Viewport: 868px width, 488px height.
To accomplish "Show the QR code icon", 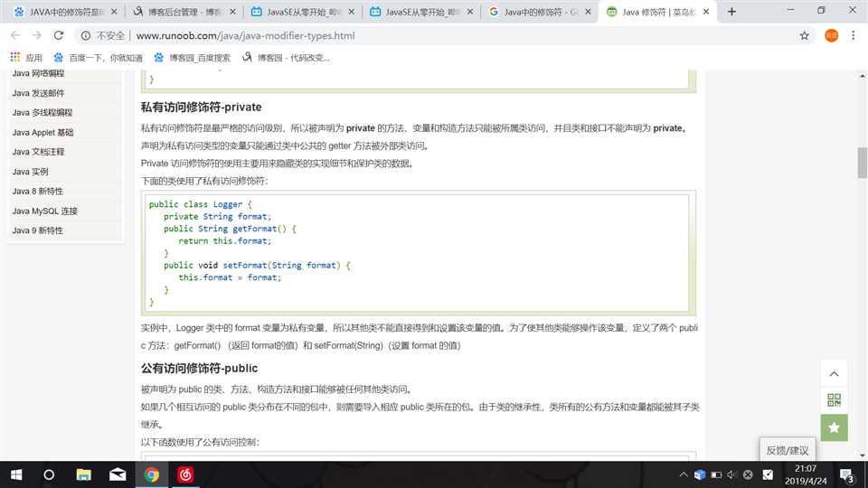I will coord(834,400).
